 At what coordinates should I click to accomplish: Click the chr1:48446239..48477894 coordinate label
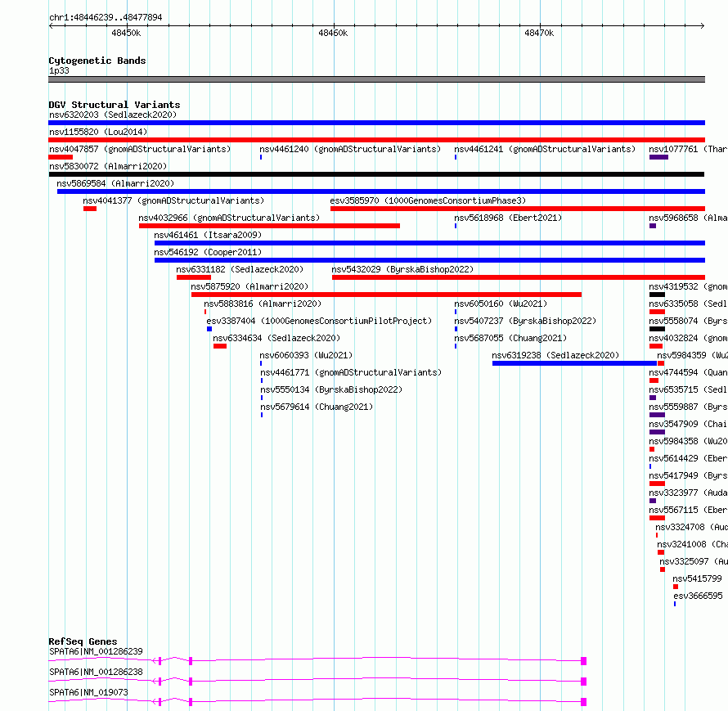(x=106, y=17)
